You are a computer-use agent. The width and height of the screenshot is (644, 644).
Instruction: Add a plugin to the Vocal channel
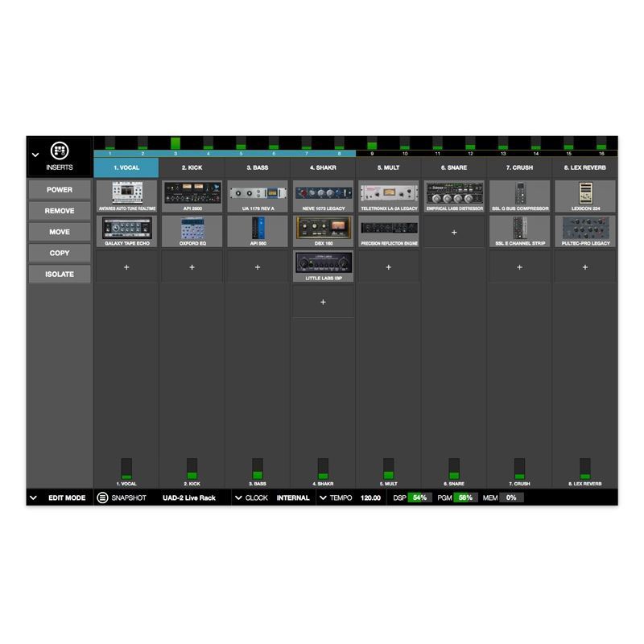(126, 267)
